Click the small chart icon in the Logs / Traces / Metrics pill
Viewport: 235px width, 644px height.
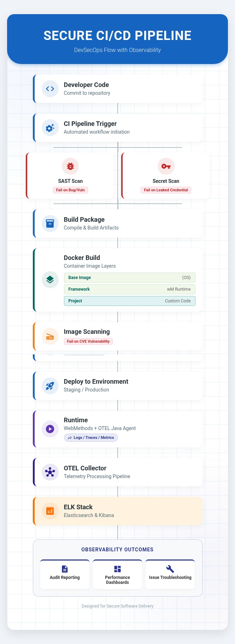(x=70, y=438)
